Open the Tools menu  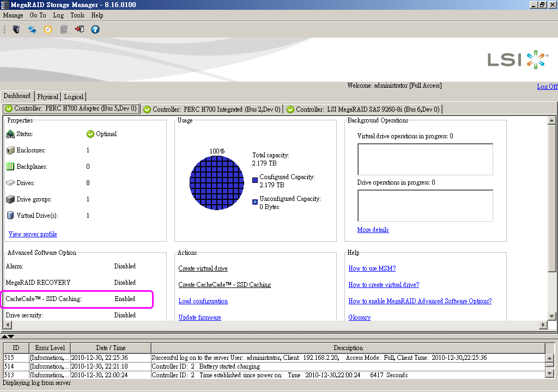77,15
